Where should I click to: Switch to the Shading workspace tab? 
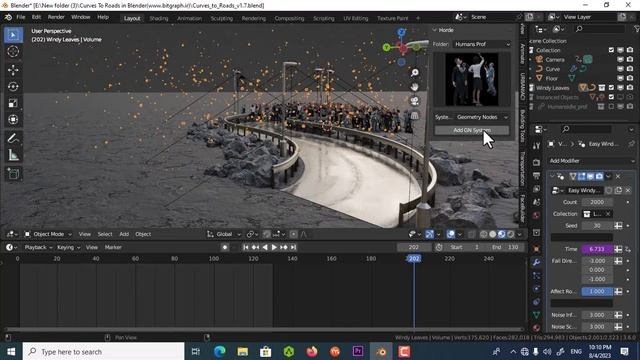pyautogui.click(x=158, y=18)
